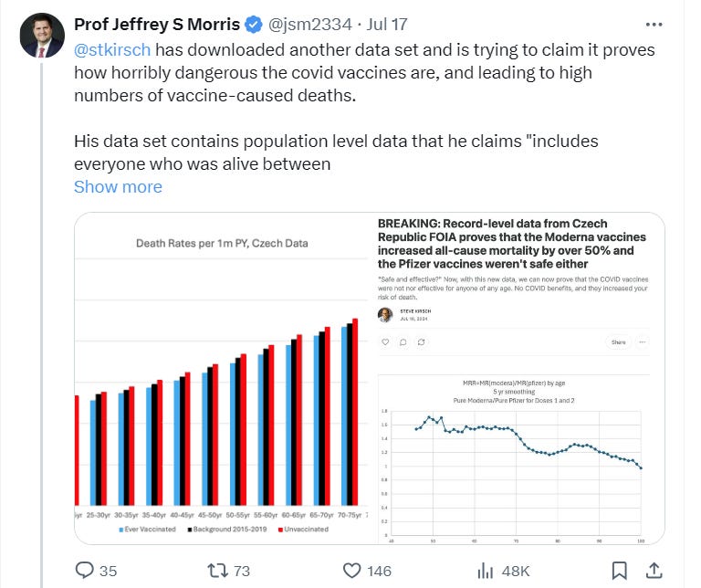Open the three-dot more options menu
This screenshot has height=588, width=701.
pos(654,24)
